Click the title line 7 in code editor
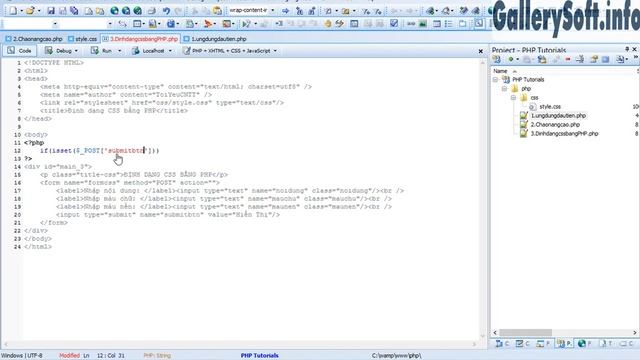This screenshot has width=640, height=360. tap(114, 111)
